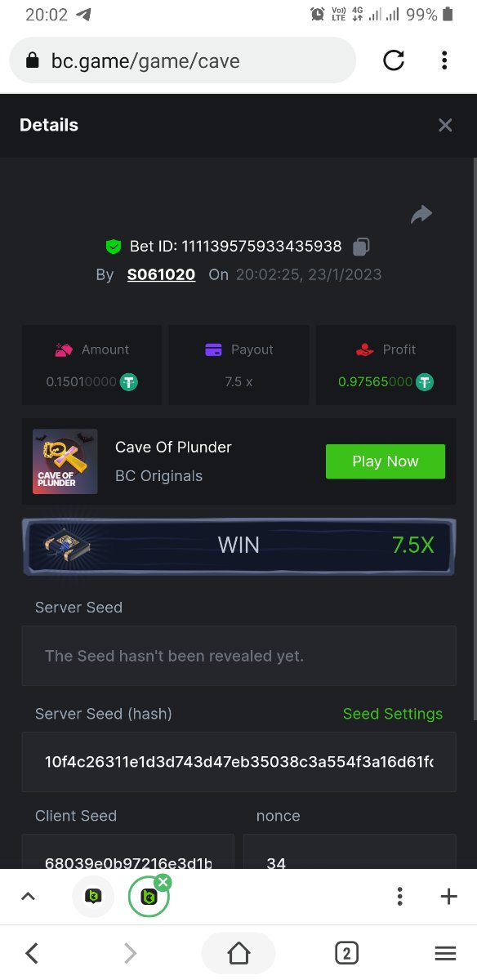
Task: Open tab switcher showing 2 tabs
Action: [x=346, y=952]
